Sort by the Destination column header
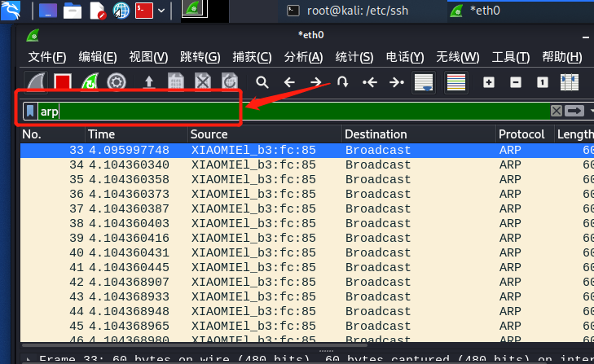This screenshot has height=364, width=594. pos(419,134)
